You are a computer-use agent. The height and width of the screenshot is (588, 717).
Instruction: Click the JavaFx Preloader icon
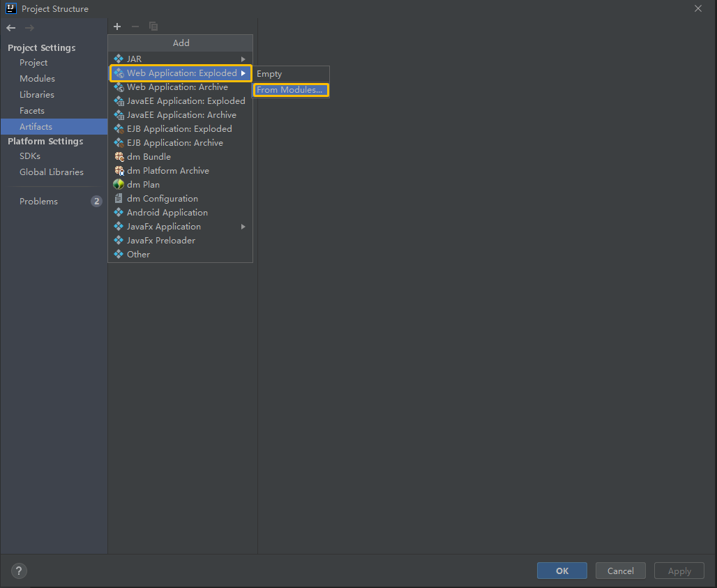119,240
